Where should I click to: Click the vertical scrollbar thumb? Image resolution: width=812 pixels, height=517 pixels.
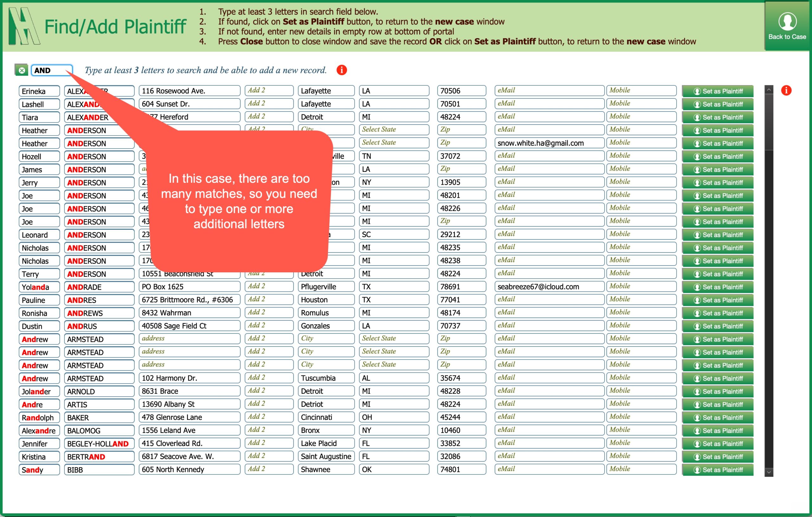(769, 122)
